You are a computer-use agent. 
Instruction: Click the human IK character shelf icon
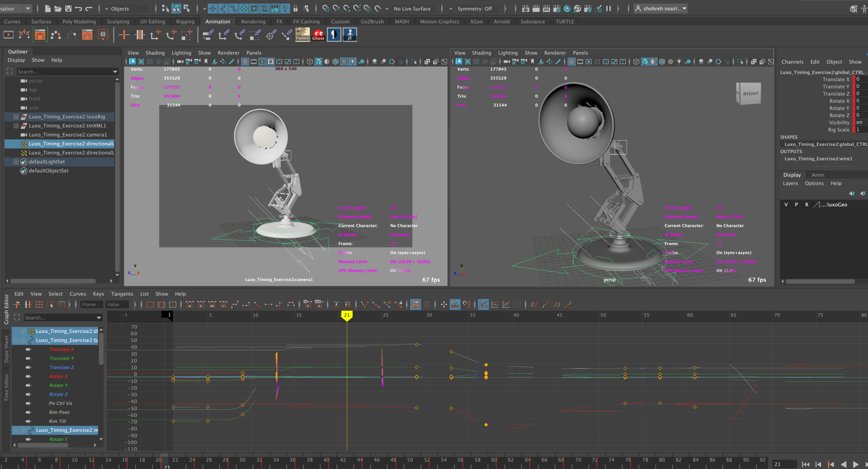pyautogui.click(x=350, y=35)
